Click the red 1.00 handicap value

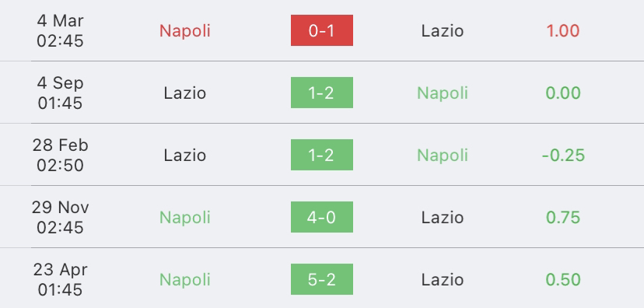(x=562, y=31)
